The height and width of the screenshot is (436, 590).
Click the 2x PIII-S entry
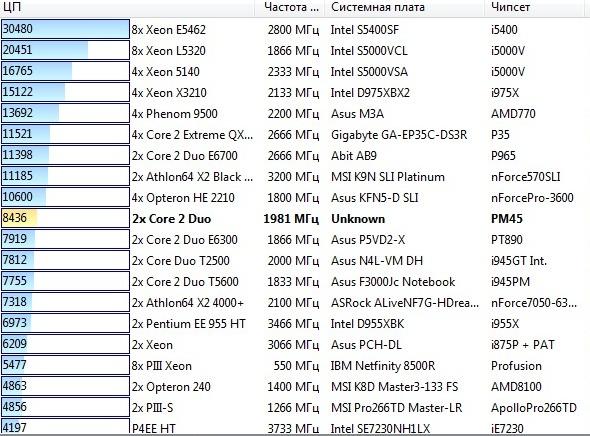click(x=152, y=408)
